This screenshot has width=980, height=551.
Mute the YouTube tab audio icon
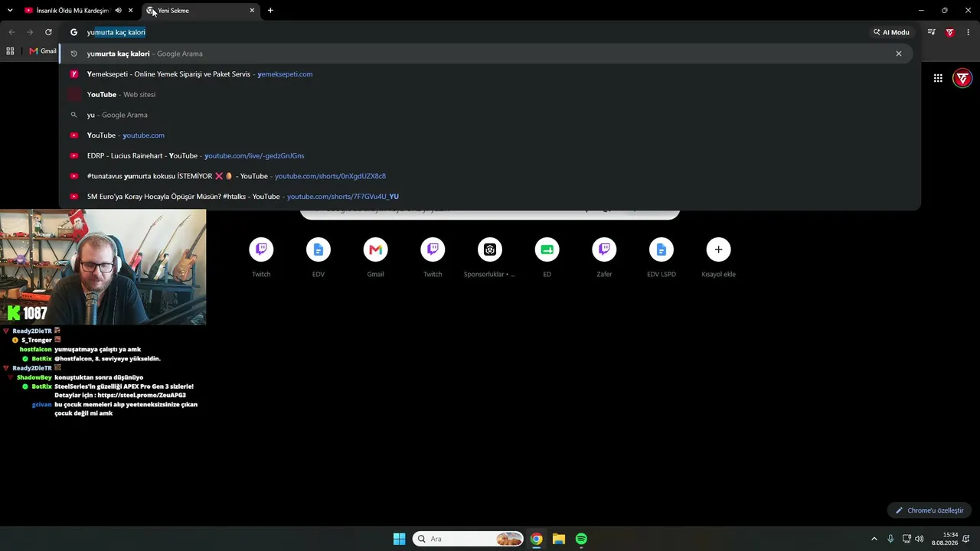tap(119, 11)
